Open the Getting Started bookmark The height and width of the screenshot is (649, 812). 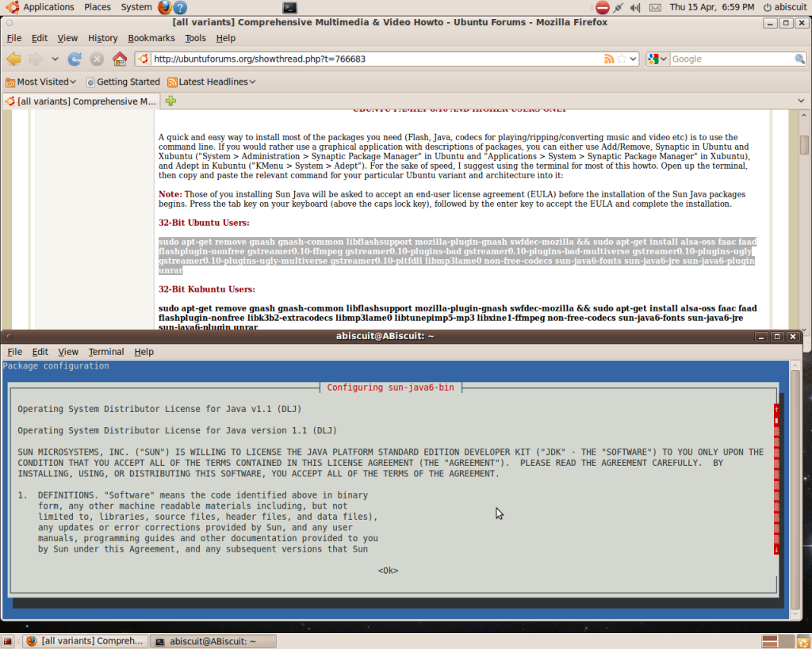(123, 82)
